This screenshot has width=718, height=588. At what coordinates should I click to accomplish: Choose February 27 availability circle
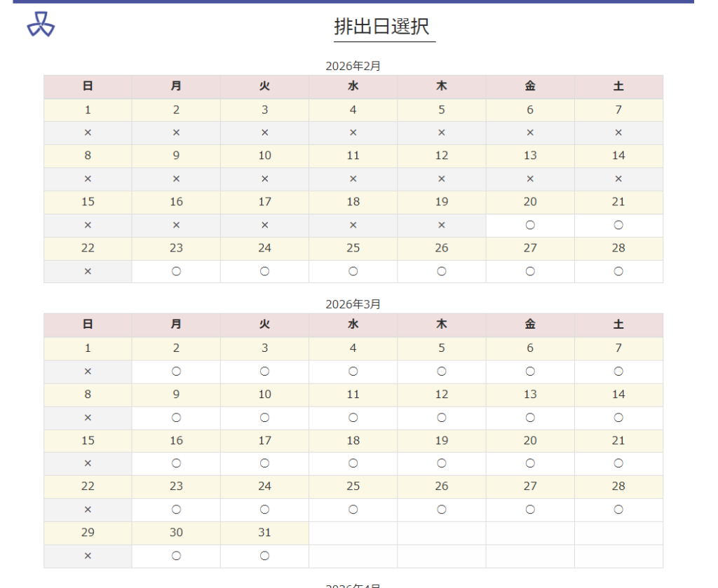point(530,271)
